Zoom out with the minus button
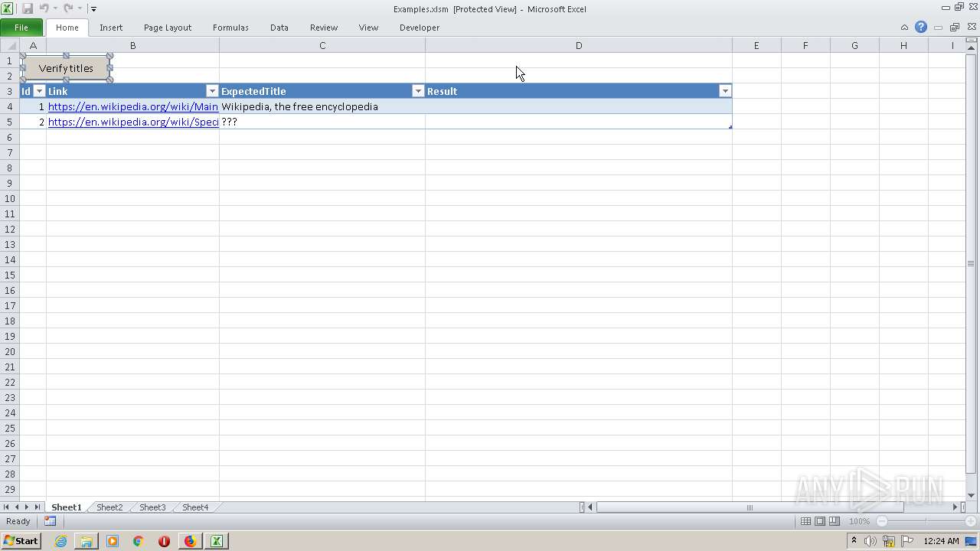980x551 pixels. coord(882,521)
